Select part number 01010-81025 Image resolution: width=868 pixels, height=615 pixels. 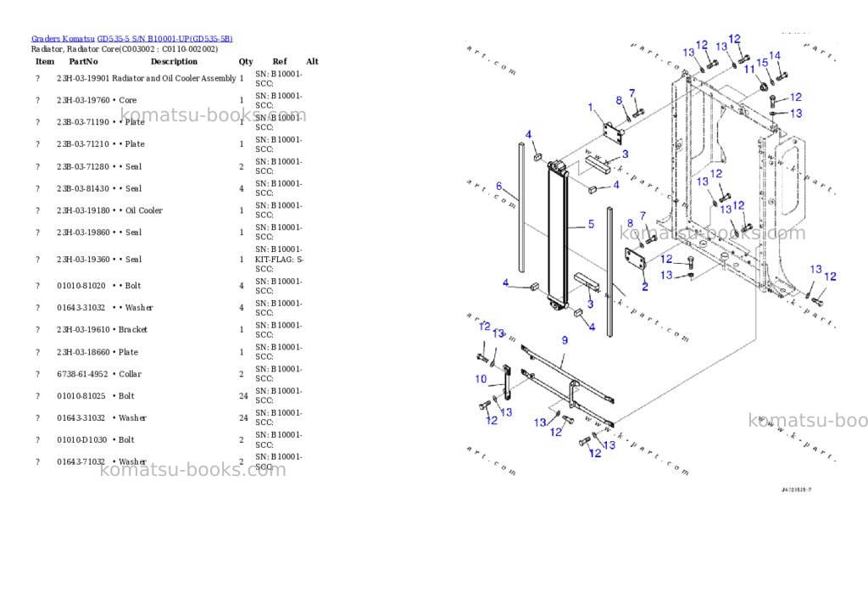(81, 396)
